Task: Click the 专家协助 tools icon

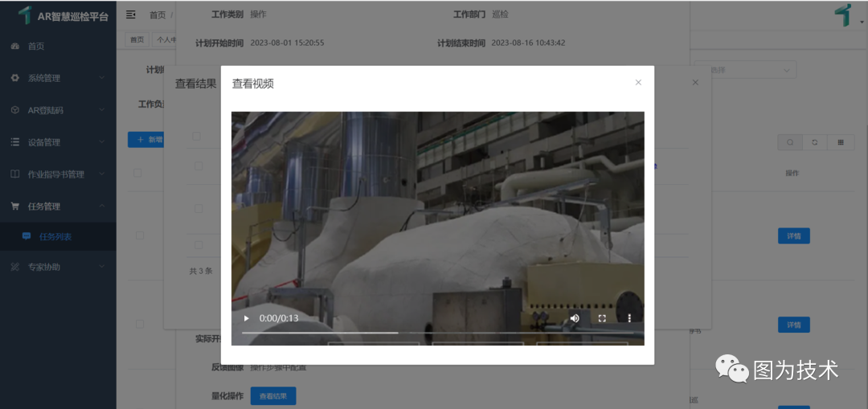Action: click(x=15, y=267)
